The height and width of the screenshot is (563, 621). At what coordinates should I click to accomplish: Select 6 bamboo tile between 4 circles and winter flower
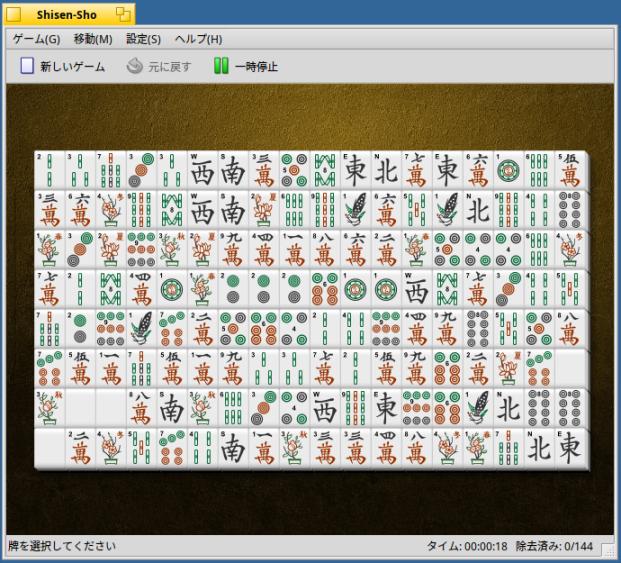click(x=539, y=249)
